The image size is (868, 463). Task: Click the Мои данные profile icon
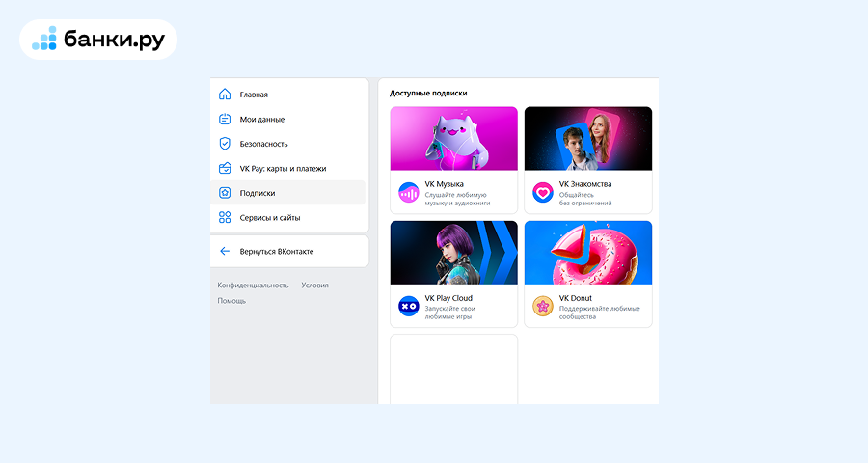click(x=225, y=119)
